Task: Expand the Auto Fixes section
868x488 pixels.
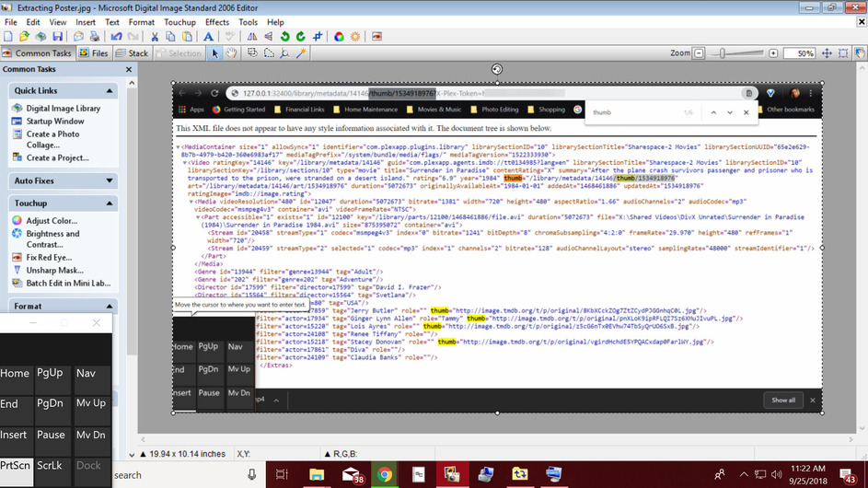Action: 109,180
